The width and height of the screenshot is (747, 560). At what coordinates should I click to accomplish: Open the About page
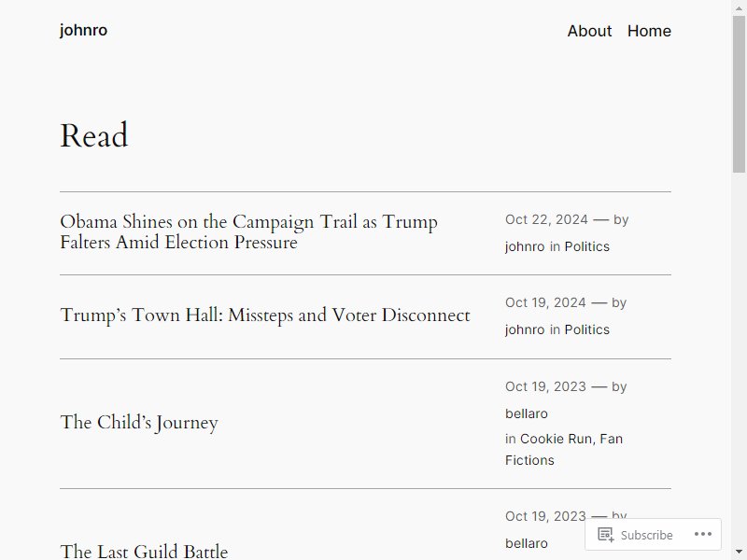(589, 31)
